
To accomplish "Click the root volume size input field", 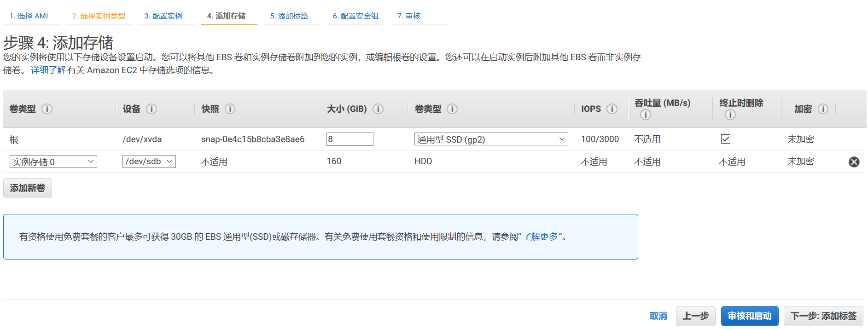I will [x=350, y=139].
